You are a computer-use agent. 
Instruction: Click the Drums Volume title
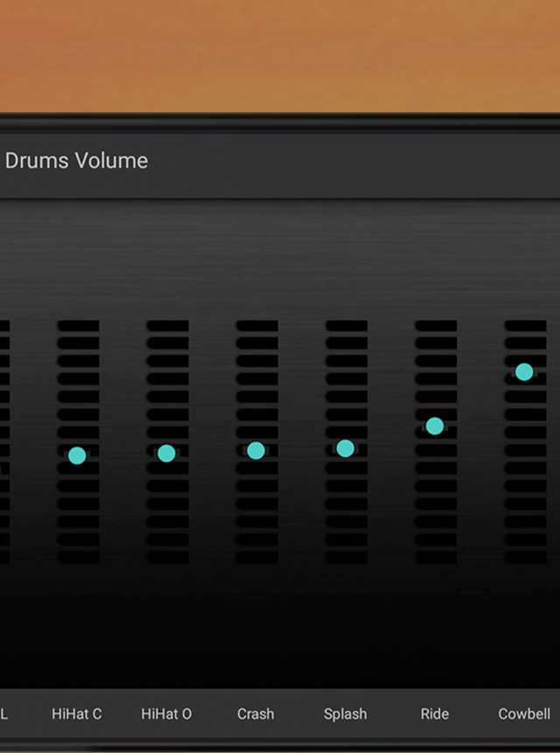pyautogui.click(x=77, y=161)
